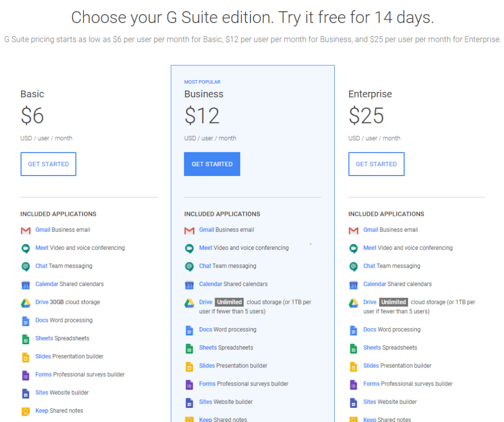The image size is (504, 422).
Task: Click the Keep icon in the Basic plan
Action: (x=26, y=411)
